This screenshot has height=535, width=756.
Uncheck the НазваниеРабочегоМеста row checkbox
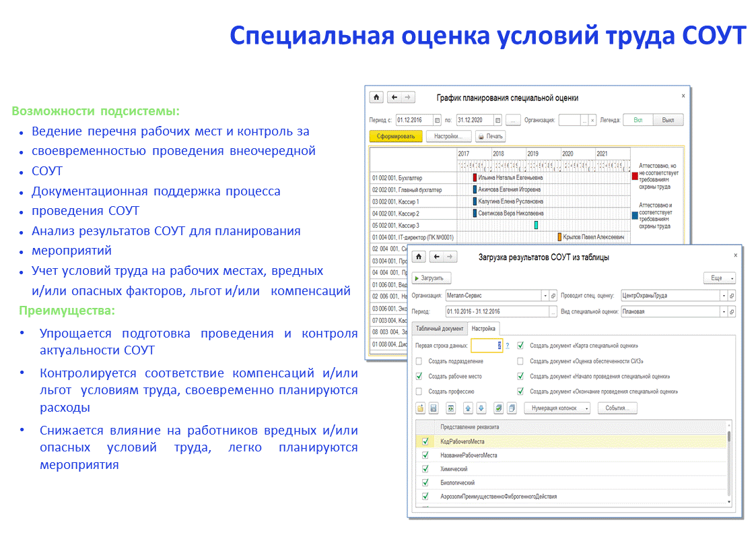click(x=425, y=455)
